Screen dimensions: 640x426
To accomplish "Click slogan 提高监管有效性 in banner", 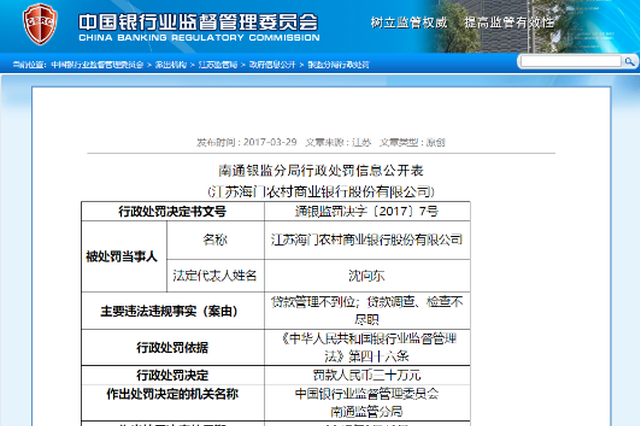I will (x=509, y=22).
